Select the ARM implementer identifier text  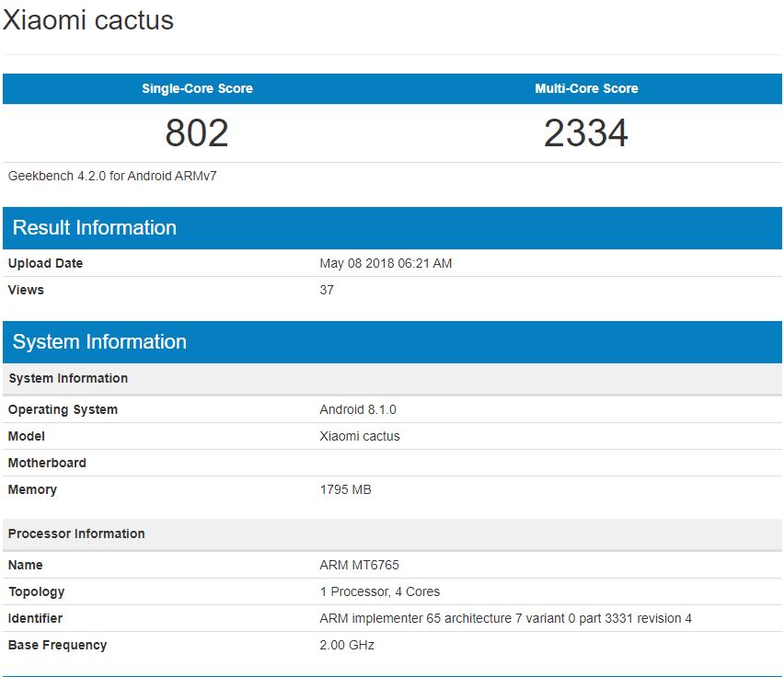[x=505, y=618]
